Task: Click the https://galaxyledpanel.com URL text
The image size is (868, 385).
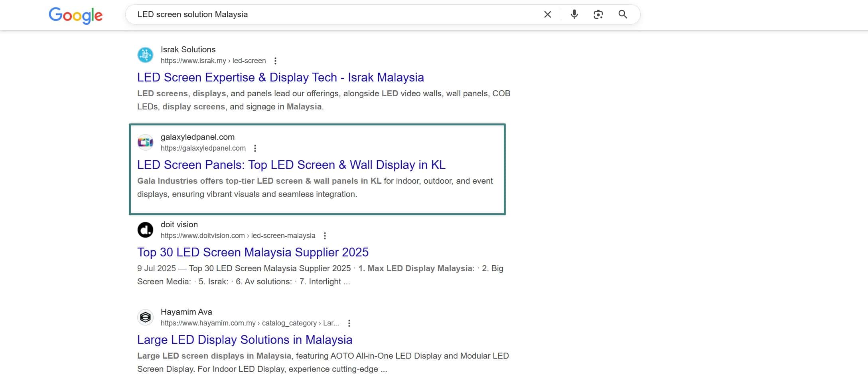Action: pyautogui.click(x=203, y=148)
